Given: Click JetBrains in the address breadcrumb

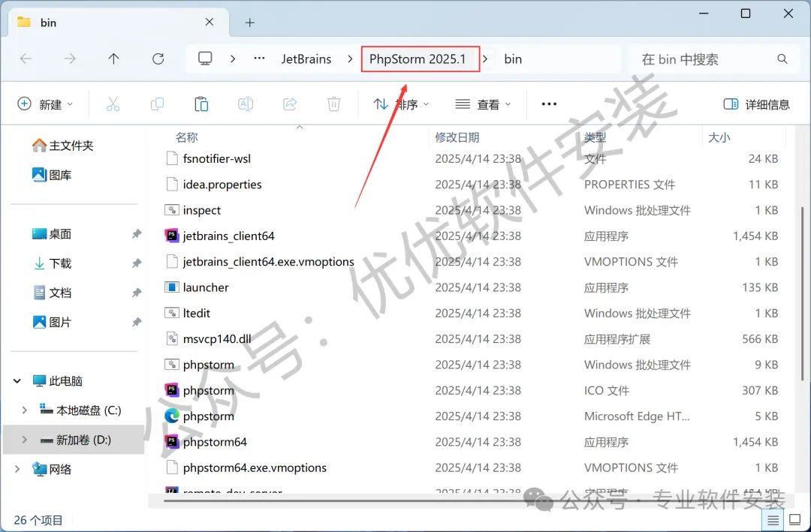Looking at the screenshot, I should [x=306, y=59].
